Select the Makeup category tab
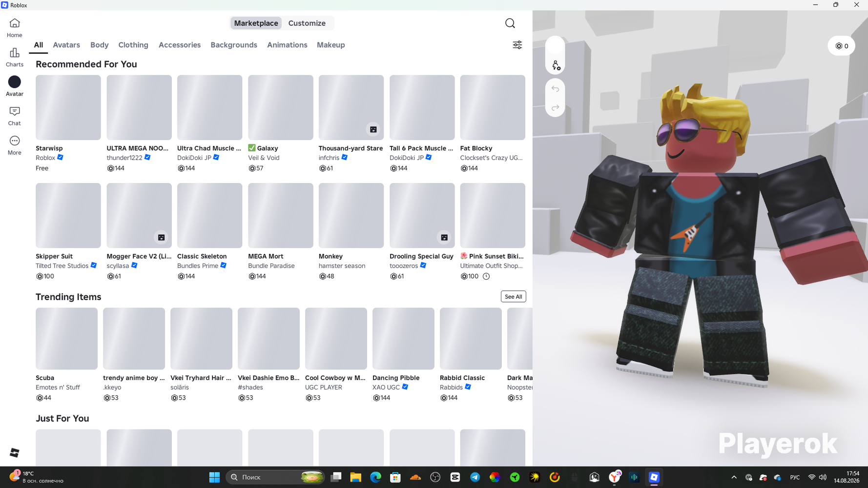 [x=331, y=45]
